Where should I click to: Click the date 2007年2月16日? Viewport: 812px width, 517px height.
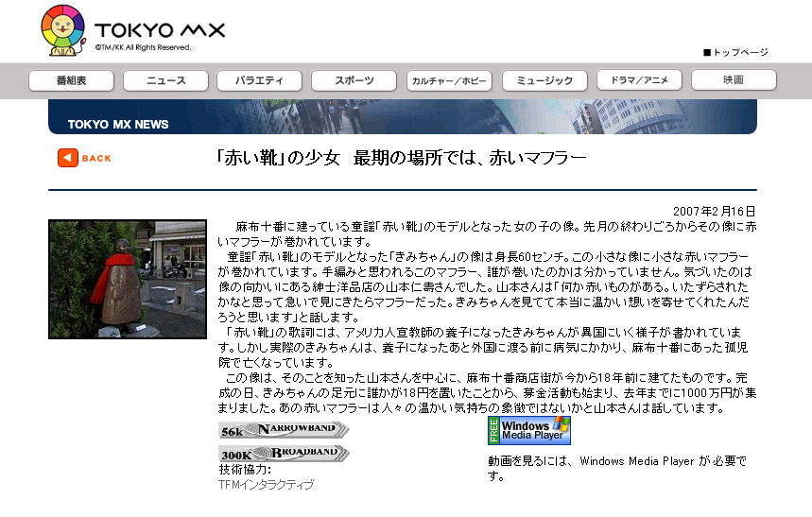point(714,212)
